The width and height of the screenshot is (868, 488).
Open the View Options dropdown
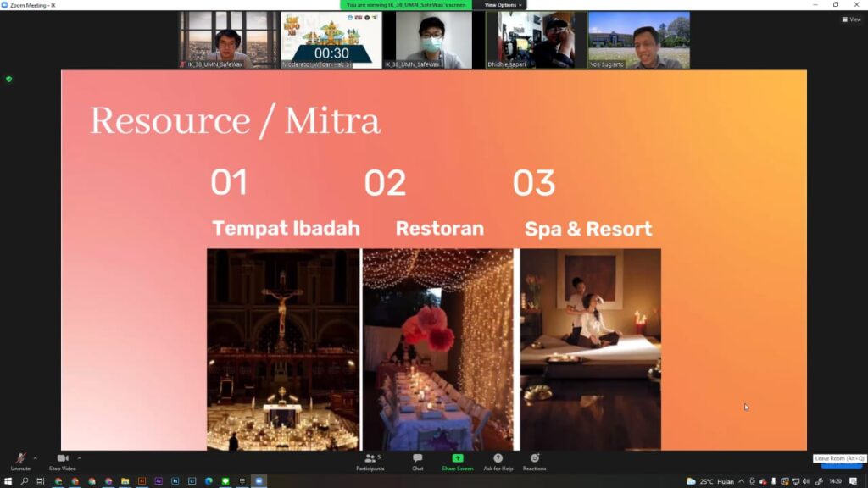click(x=502, y=5)
